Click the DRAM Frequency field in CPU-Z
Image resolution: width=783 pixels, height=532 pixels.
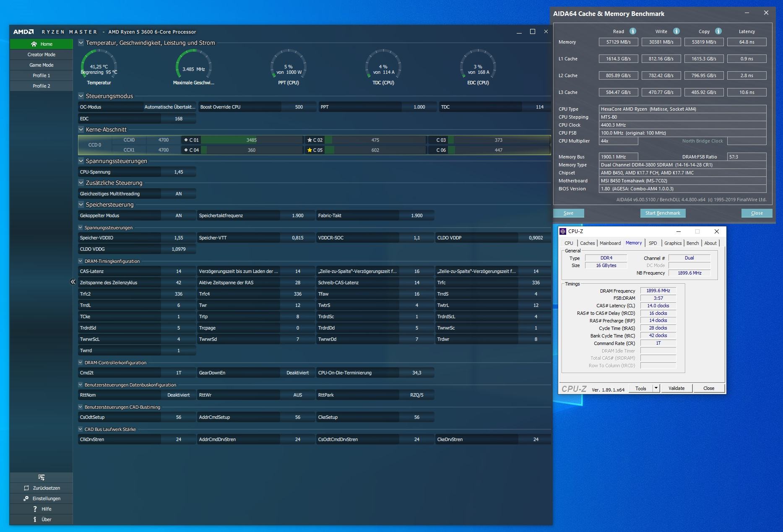coord(658,291)
